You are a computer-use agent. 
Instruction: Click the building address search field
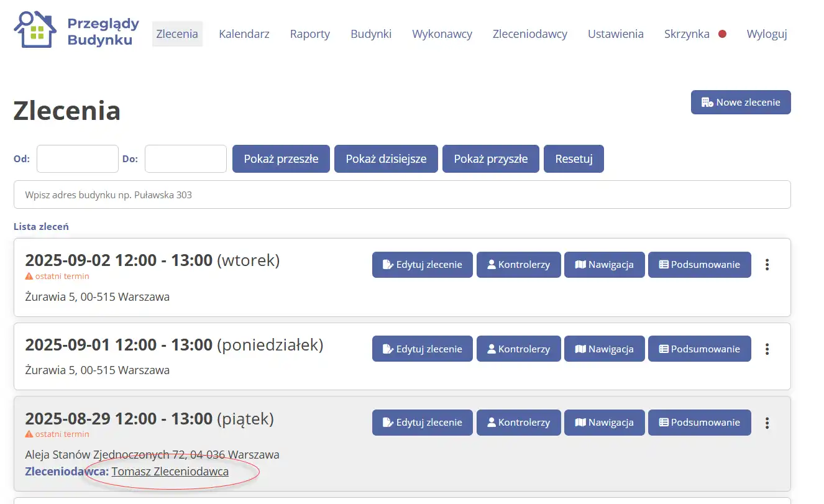[x=403, y=195]
